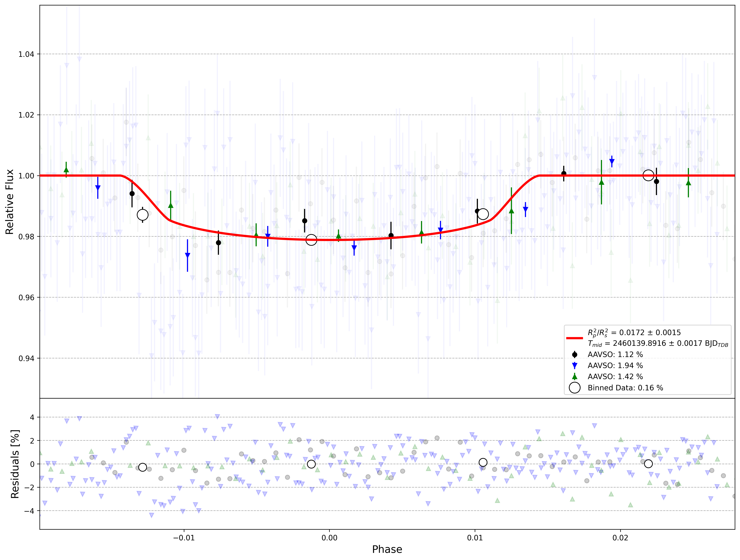Select the 'Residuals [%]' y-axis label
The image size is (740, 560).
click(x=15, y=464)
